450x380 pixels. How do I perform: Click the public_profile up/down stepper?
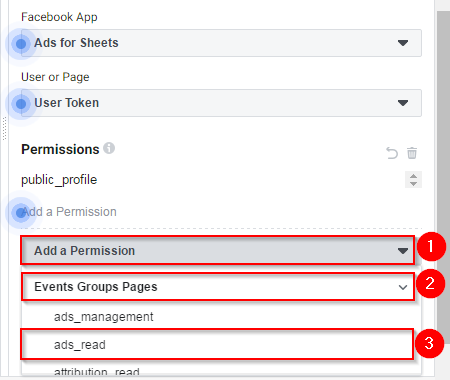point(413,180)
